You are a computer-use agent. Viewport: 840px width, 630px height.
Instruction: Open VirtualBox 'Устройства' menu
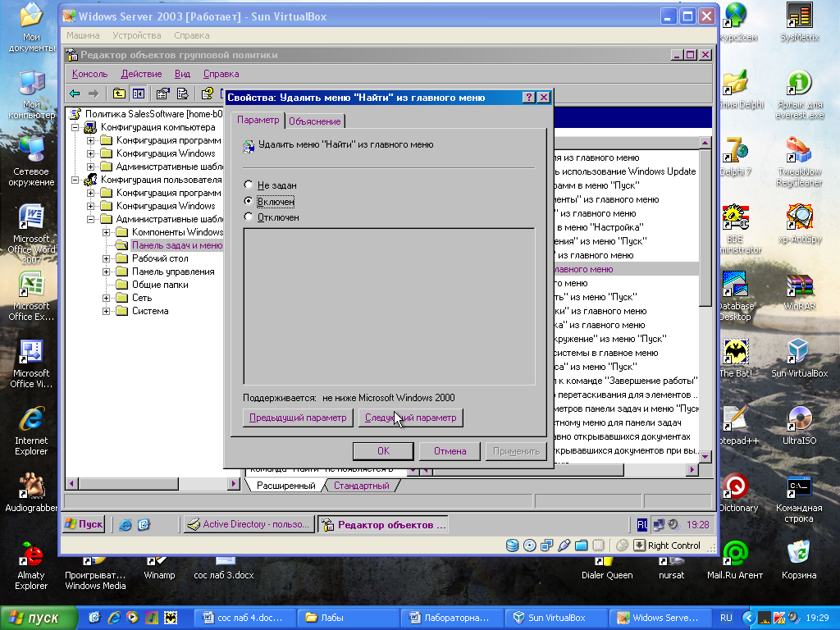coord(137,35)
